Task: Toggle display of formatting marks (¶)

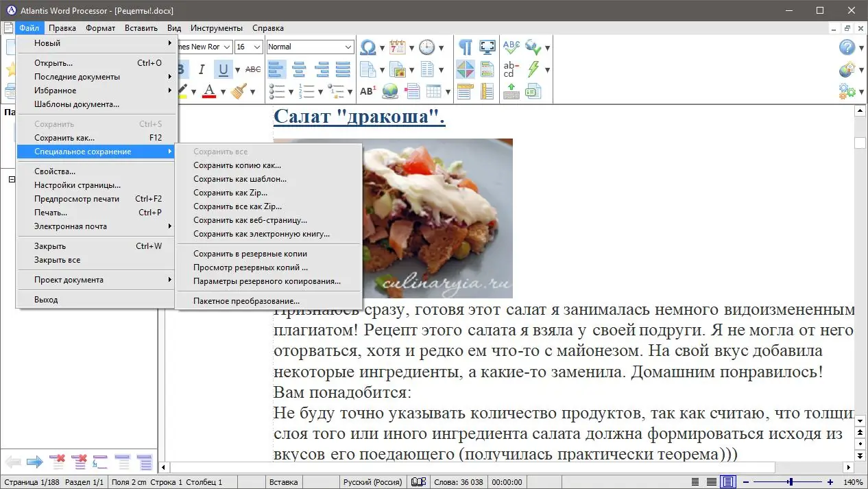Action: tap(465, 47)
